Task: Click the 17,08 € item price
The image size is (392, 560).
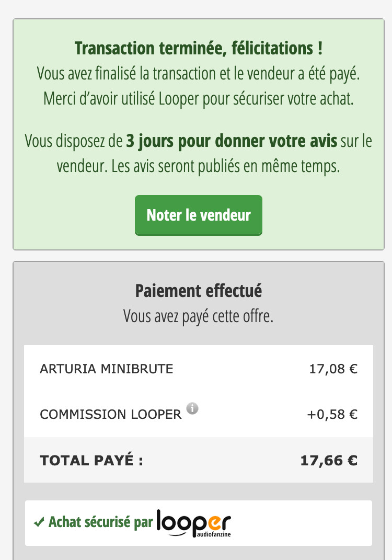Action: pos(333,369)
